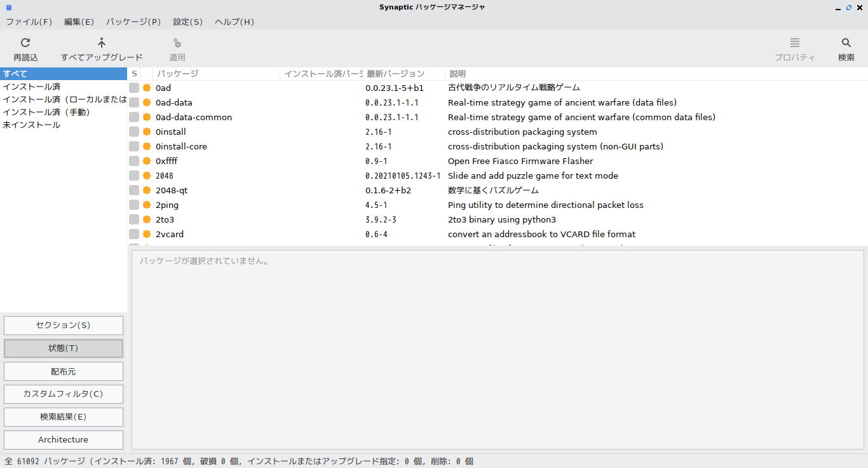Click version 3.9.2-3 of 2to3
This screenshot has width=868, height=468.
tap(381, 219)
